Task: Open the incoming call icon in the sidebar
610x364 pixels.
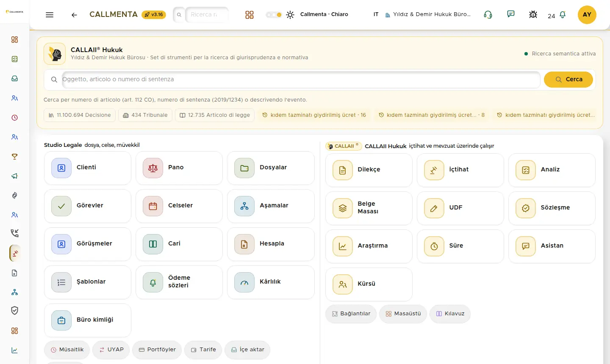Action: click(x=15, y=233)
